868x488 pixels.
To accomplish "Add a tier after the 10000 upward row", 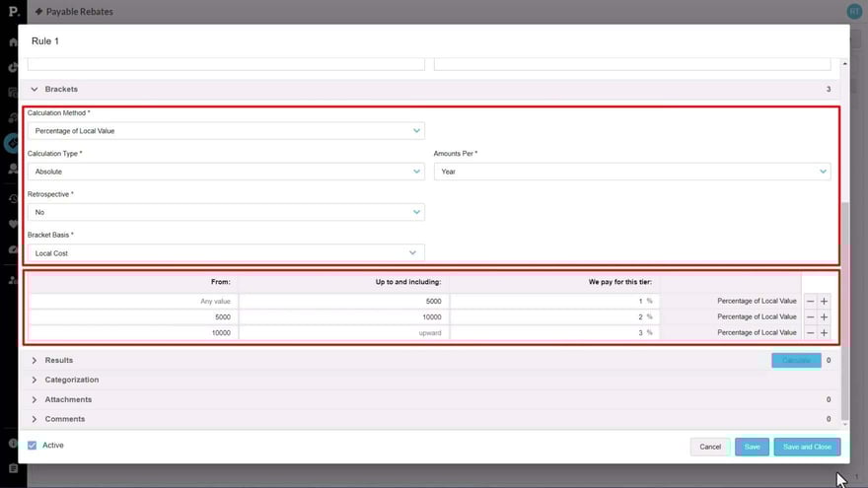I will point(824,333).
